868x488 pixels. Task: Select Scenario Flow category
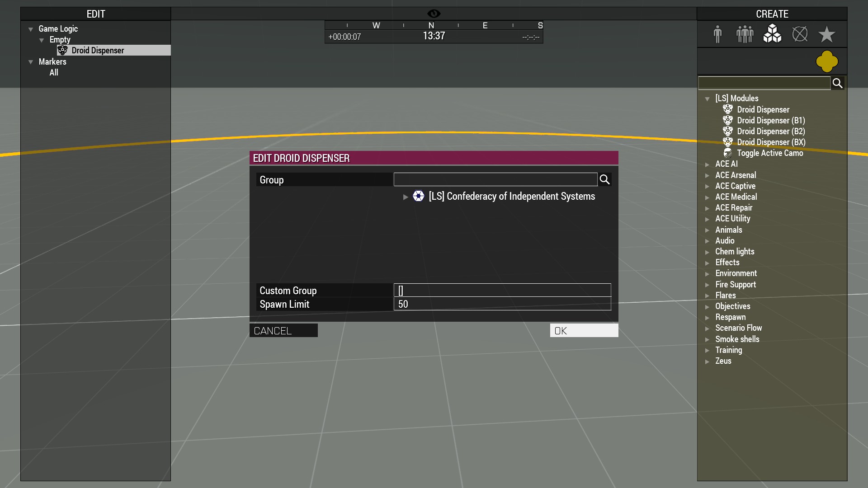(738, 328)
